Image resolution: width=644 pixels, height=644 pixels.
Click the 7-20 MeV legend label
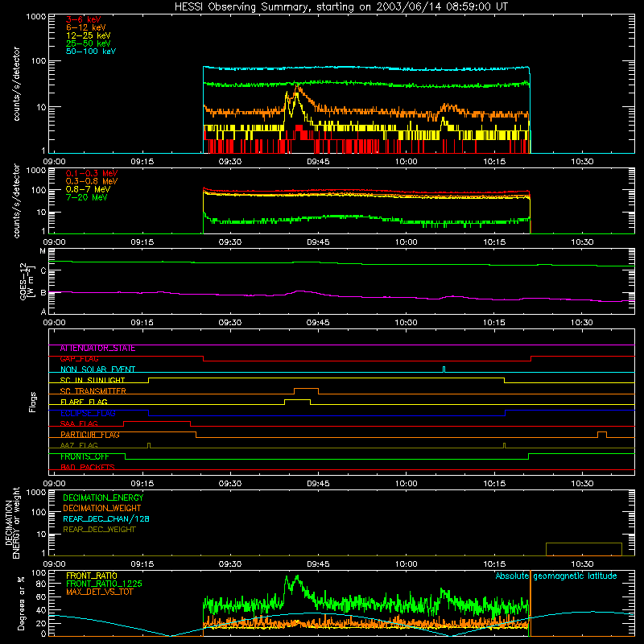[x=86, y=197]
